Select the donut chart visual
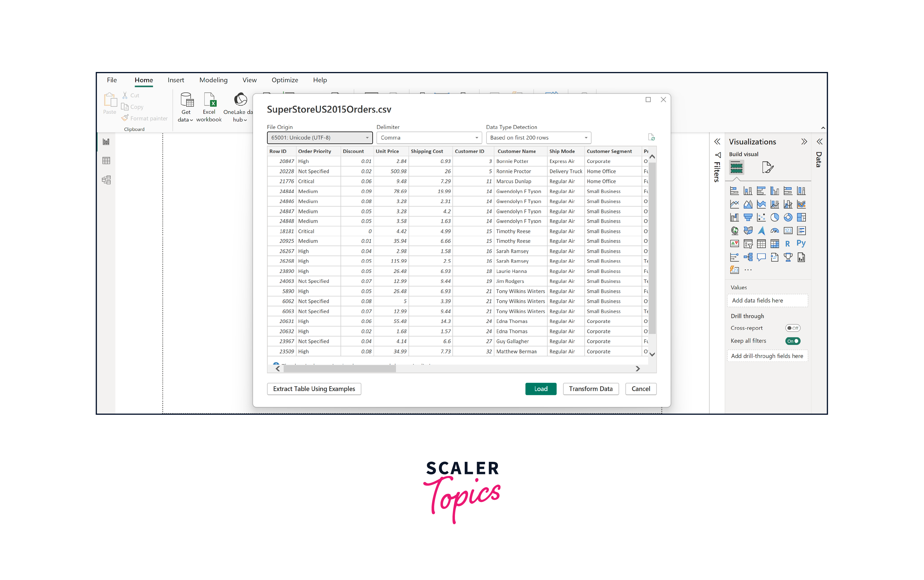The height and width of the screenshot is (580, 924). [788, 218]
